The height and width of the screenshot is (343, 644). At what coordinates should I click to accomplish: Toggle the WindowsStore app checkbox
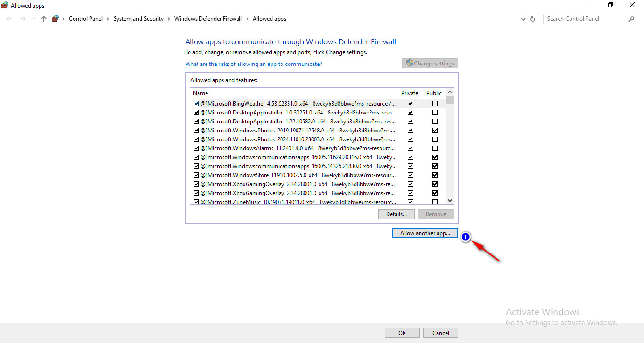[196, 175]
